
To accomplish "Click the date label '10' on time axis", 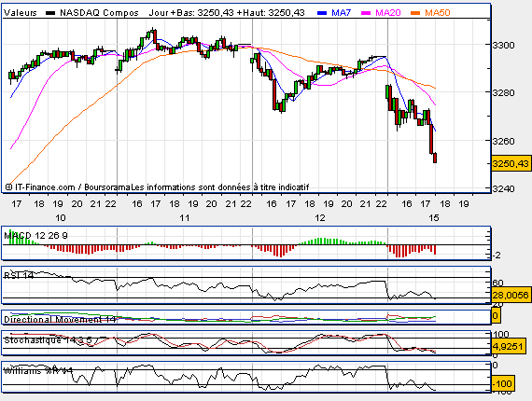I will click(x=61, y=218).
